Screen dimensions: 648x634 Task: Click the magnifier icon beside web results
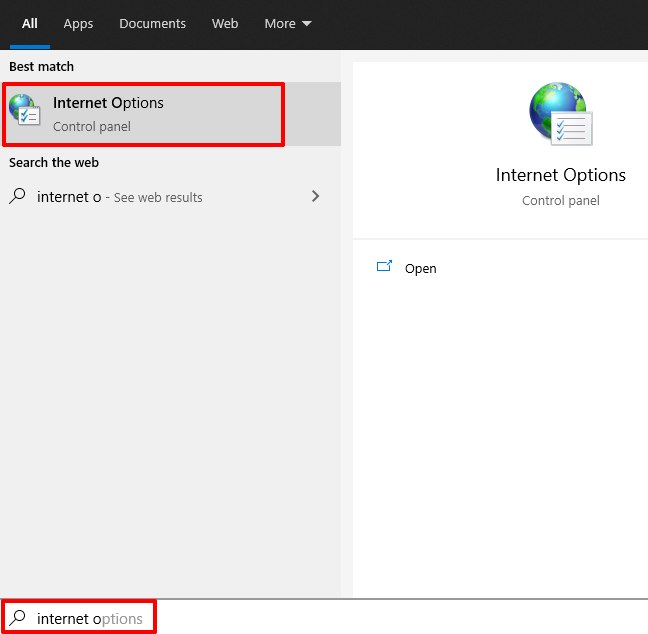coord(17,196)
